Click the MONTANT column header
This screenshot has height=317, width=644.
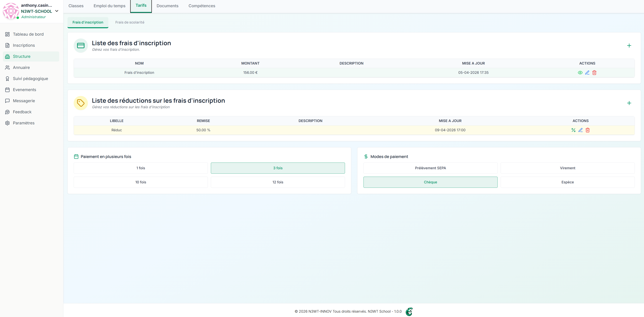click(250, 63)
